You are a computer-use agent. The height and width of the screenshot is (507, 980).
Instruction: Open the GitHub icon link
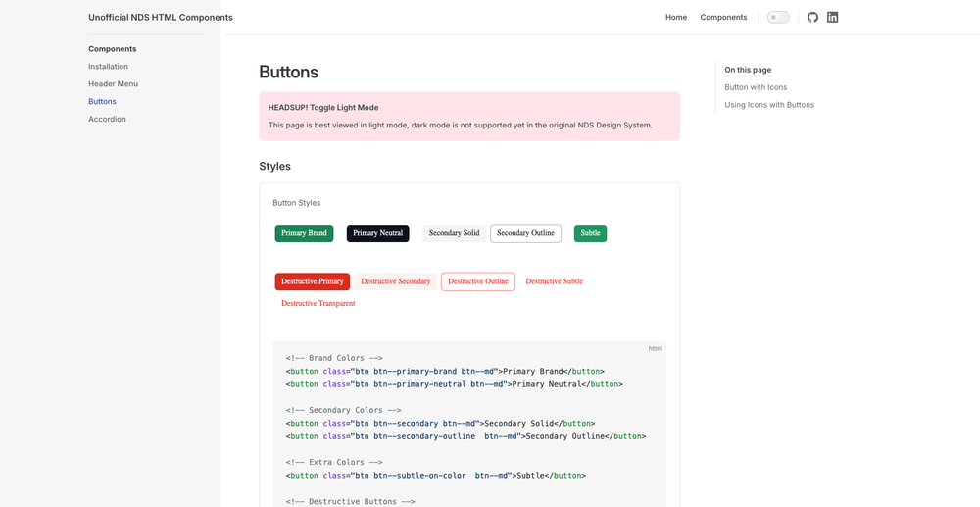tap(812, 17)
